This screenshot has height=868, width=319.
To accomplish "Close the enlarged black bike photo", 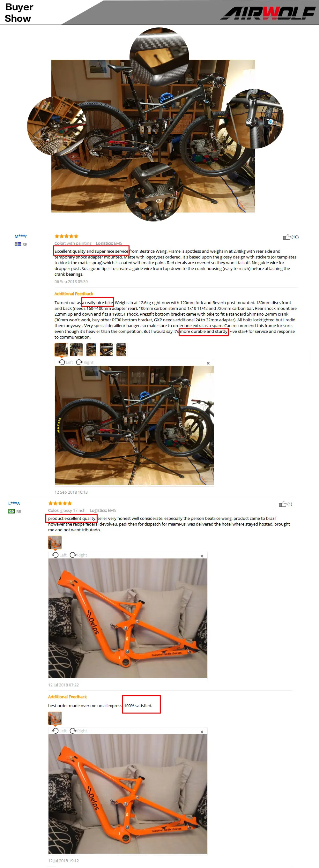I will (208, 363).
